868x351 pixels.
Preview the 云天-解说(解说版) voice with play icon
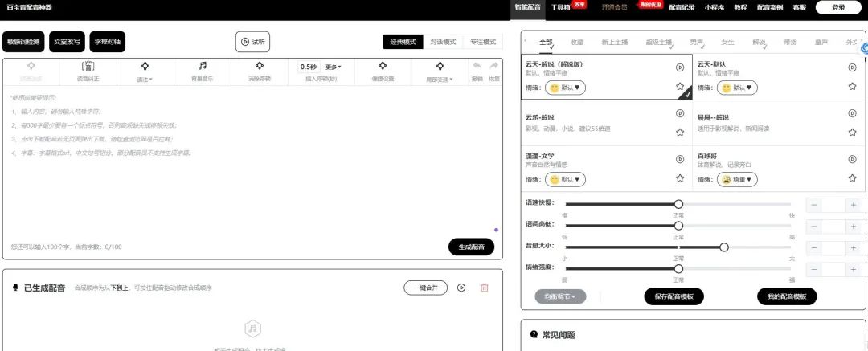click(x=680, y=67)
